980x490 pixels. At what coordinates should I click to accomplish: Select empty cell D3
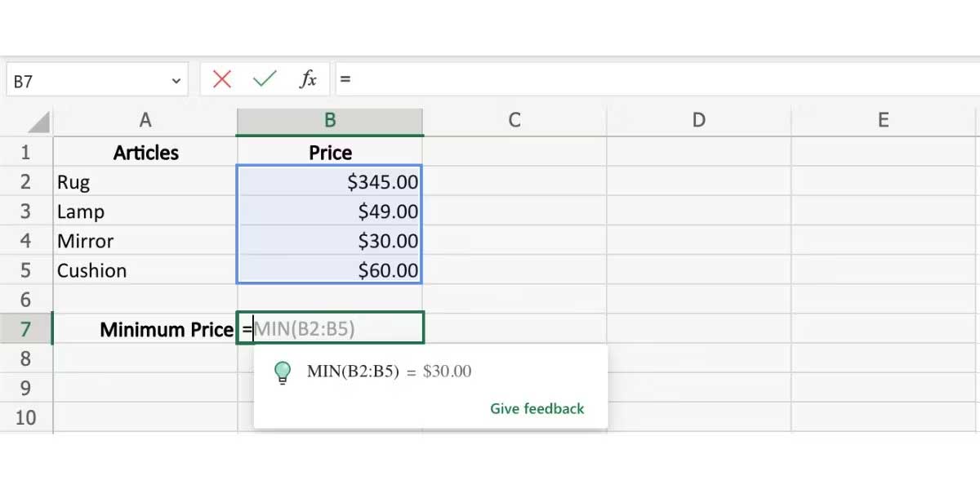tap(698, 211)
